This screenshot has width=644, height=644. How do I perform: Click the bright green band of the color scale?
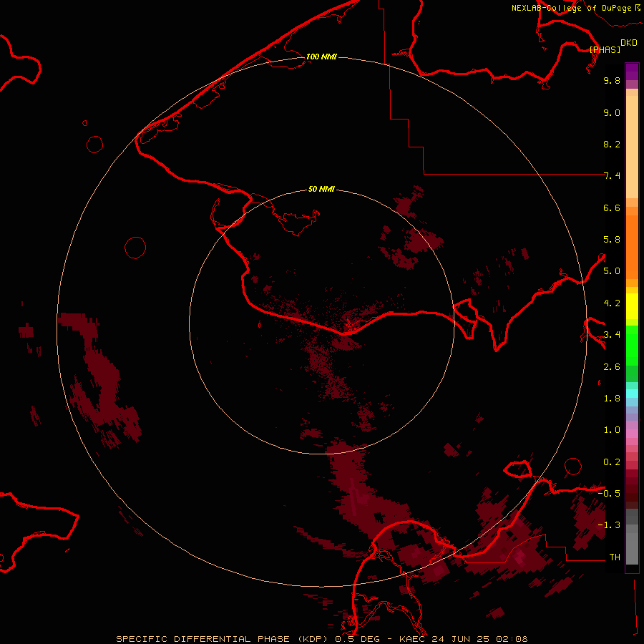(x=632, y=345)
